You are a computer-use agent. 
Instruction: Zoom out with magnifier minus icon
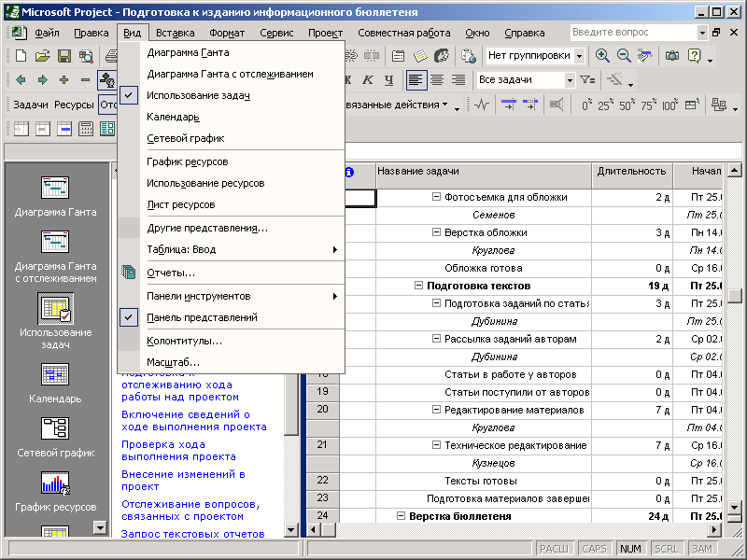624,56
